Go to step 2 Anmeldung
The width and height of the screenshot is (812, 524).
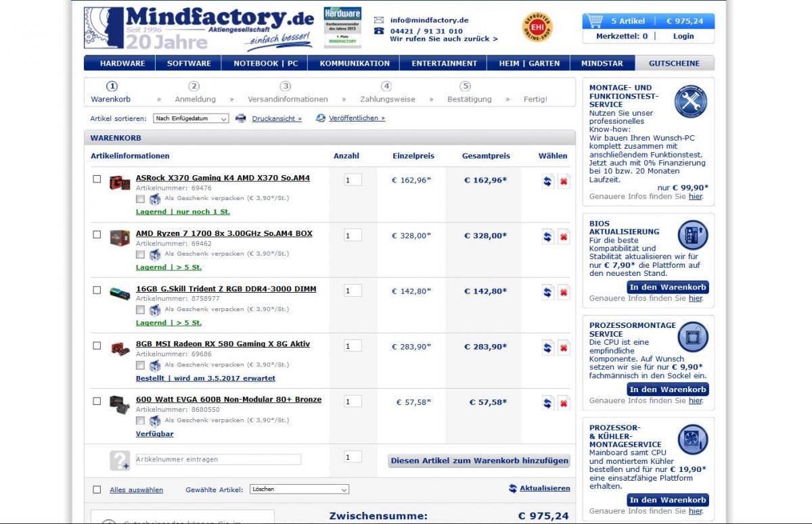click(x=195, y=93)
